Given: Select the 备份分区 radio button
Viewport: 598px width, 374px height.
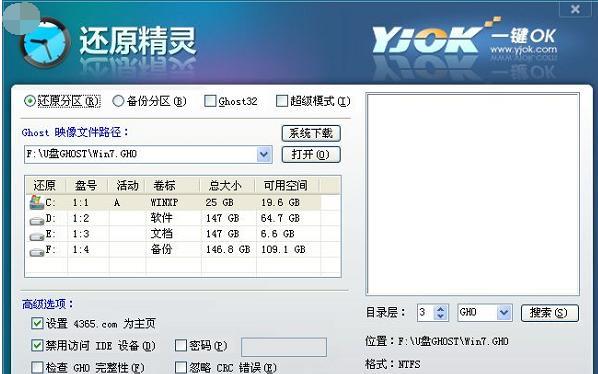Looking at the screenshot, I should (x=118, y=101).
